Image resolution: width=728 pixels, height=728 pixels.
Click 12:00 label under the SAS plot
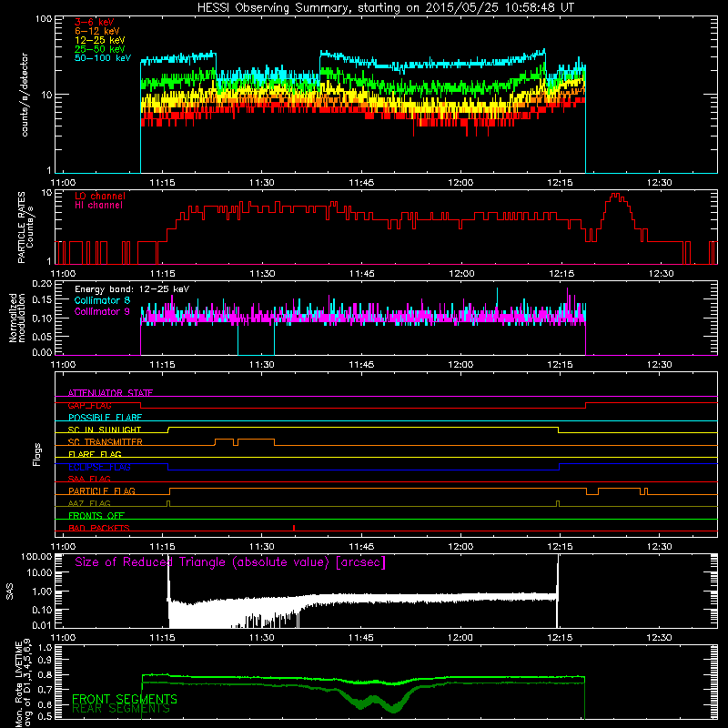pos(460,638)
